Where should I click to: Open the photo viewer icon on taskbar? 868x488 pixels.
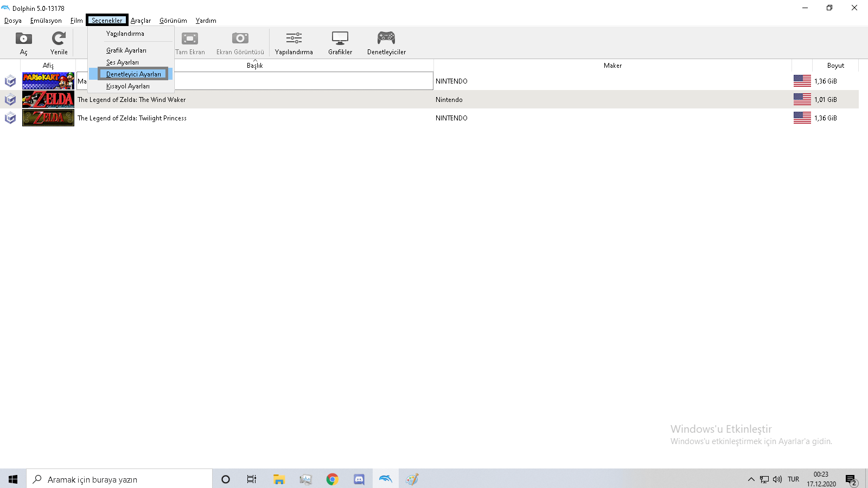pos(305,479)
